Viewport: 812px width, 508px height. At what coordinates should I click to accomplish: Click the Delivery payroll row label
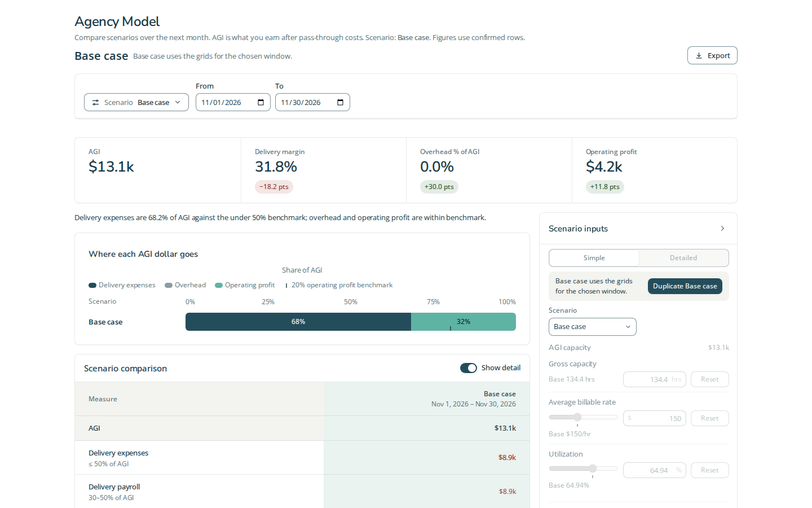point(114,487)
